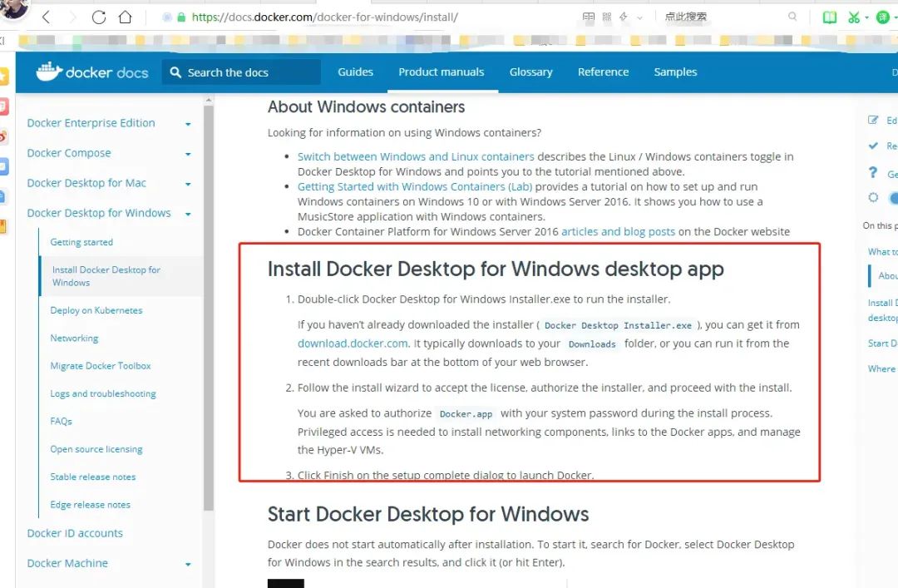Click the green padlock in the address bar

click(x=181, y=17)
